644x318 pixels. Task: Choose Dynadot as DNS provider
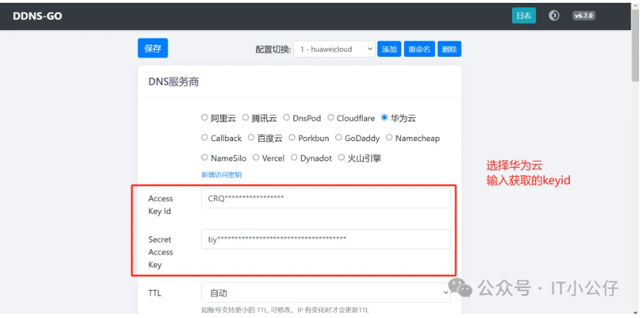[294, 157]
